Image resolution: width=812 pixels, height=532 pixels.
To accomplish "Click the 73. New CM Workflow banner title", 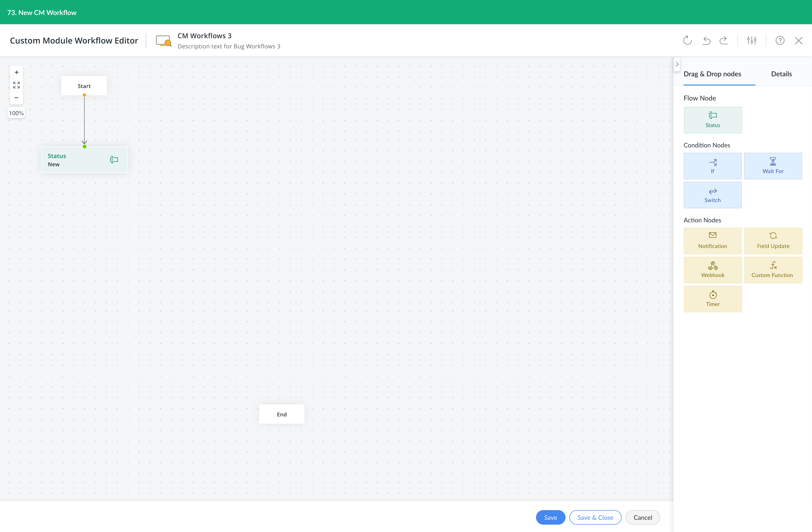I will tap(42, 12).
